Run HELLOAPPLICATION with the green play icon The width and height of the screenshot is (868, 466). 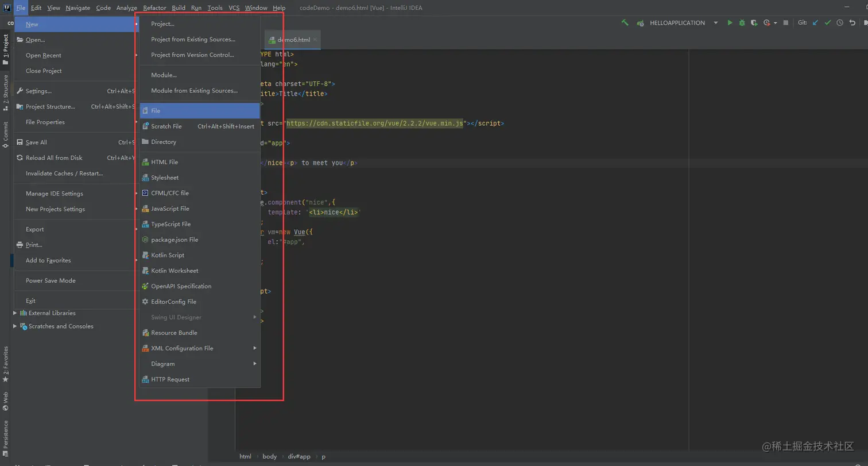click(x=730, y=23)
